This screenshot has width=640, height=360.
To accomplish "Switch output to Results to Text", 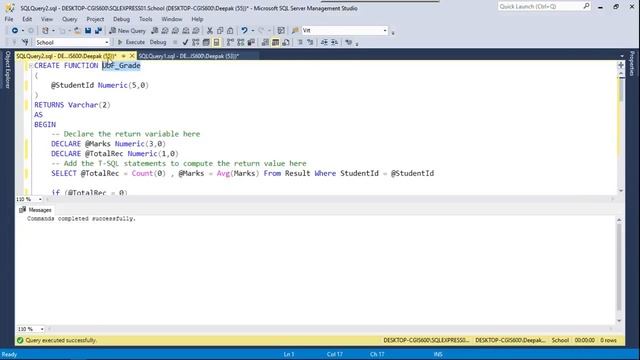I will pos(265,42).
